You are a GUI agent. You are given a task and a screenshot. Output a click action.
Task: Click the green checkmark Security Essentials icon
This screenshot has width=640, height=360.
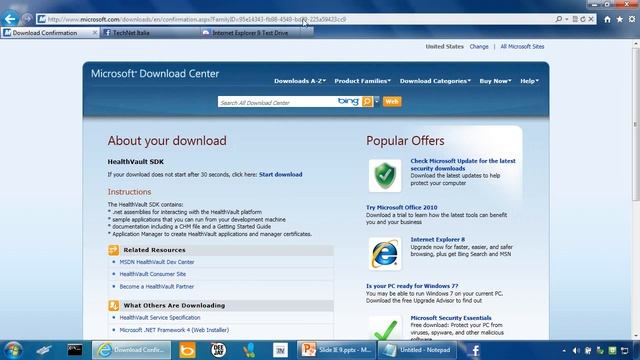385,328
